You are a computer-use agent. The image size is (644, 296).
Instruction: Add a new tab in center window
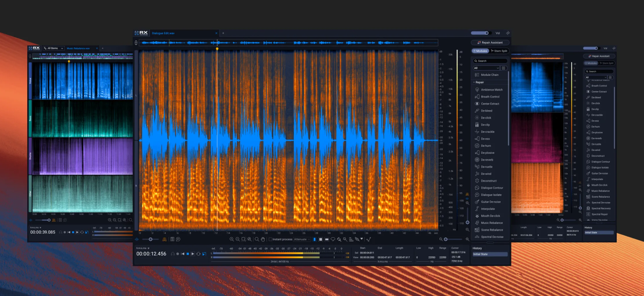click(x=223, y=33)
